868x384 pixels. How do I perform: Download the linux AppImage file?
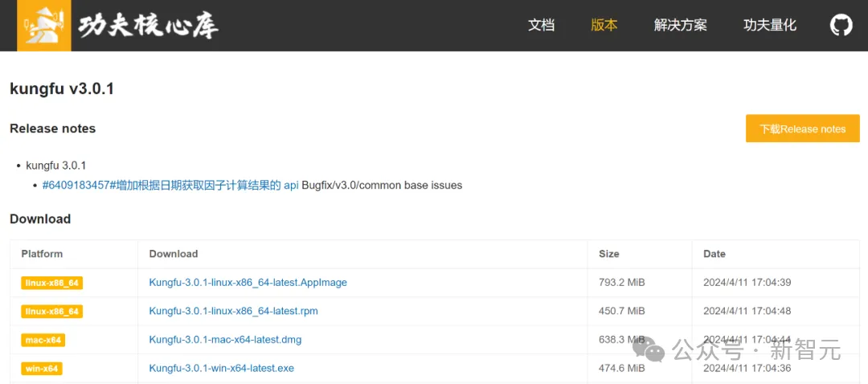pos(248,283)
